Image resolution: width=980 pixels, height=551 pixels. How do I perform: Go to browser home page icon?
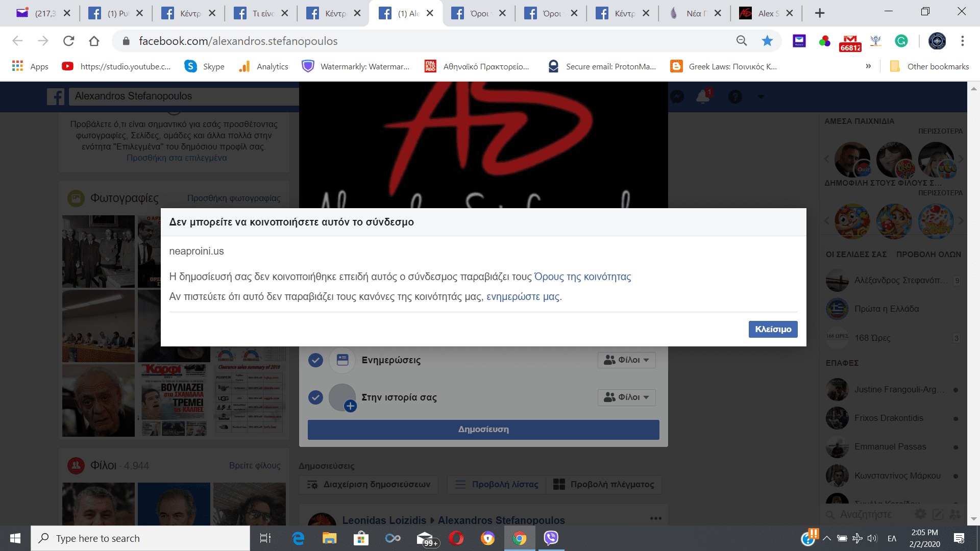coord(94,41)
